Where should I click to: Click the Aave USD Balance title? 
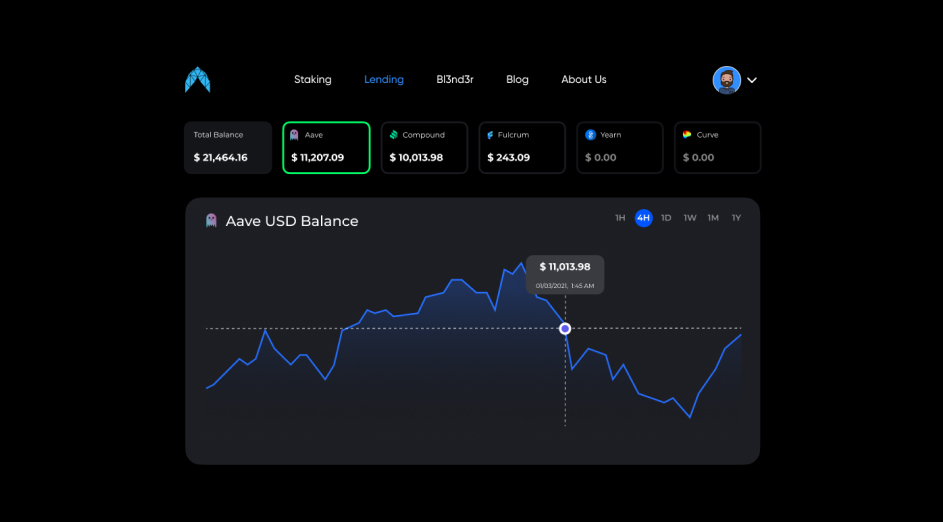click(x=292, y=221)
